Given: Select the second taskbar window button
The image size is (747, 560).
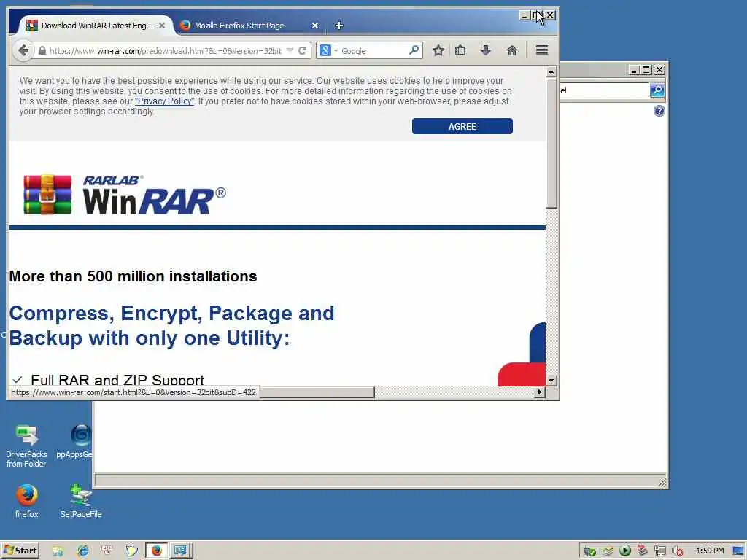Looking at the screenshot, I should [x=180, y=551].
